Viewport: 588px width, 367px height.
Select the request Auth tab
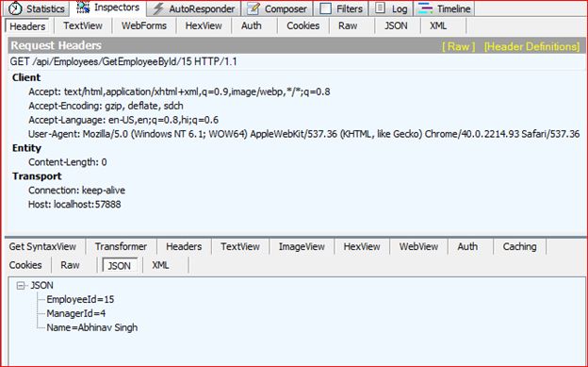tap(252, 25)
